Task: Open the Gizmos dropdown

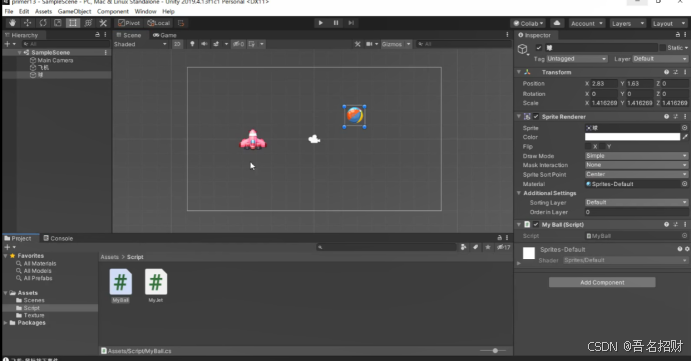Action: [396, 44]
